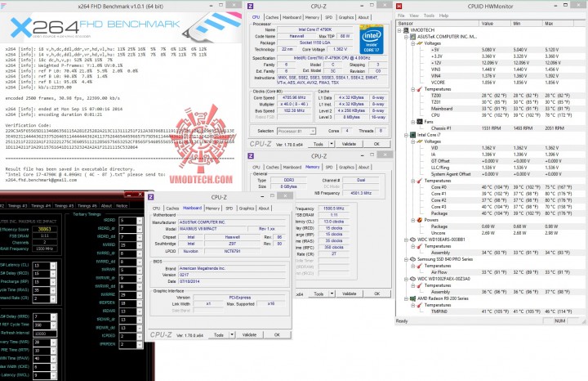Image resolution: width=588 pixels, height=381 pixels.
Task: Click OK in the Memory CPU-Z window
Action: click(376, 294)
